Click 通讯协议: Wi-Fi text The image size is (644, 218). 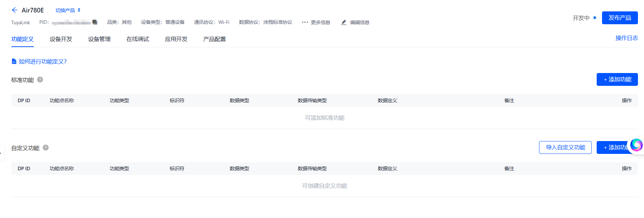point(212,22)
